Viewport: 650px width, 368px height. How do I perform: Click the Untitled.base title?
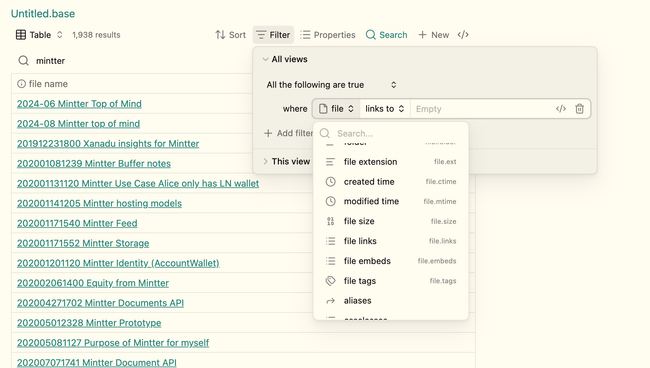[43, 14]
